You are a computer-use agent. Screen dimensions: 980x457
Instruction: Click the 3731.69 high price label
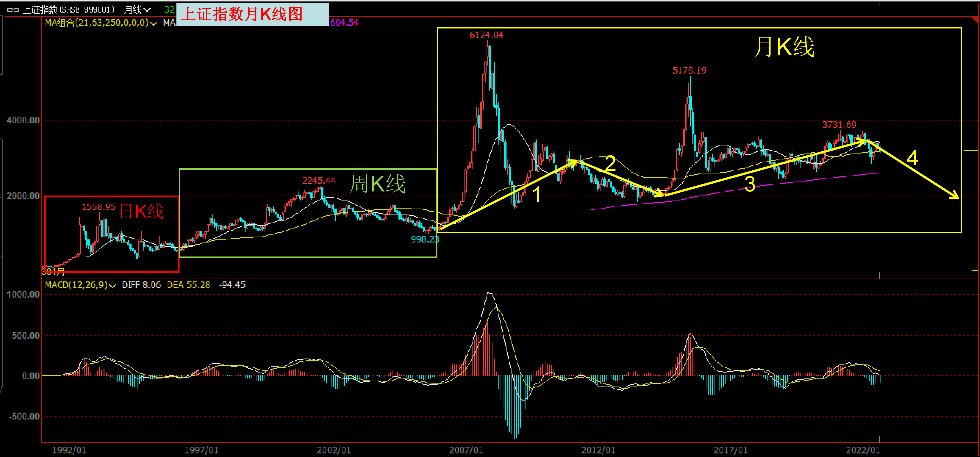(839, 125)
